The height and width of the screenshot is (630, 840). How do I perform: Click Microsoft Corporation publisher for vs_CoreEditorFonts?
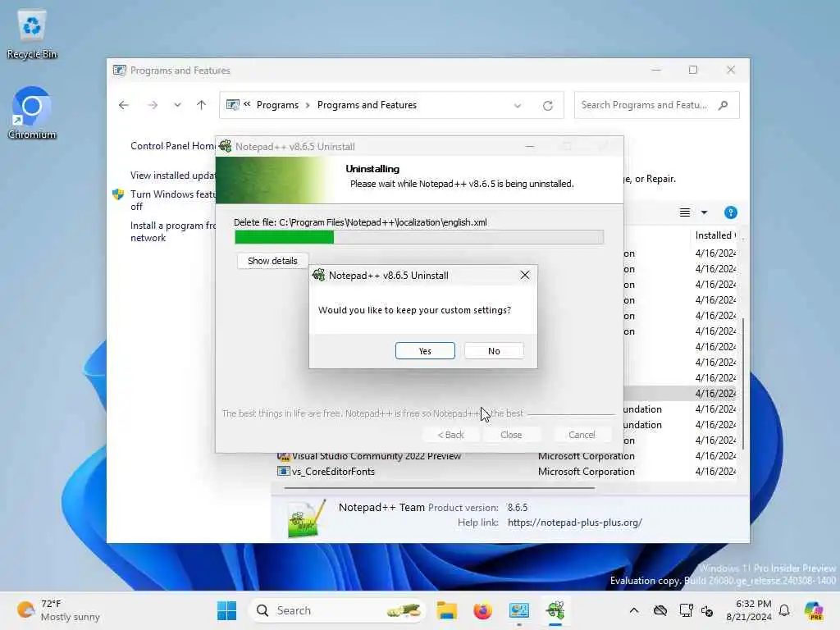[x=586, y=472]
